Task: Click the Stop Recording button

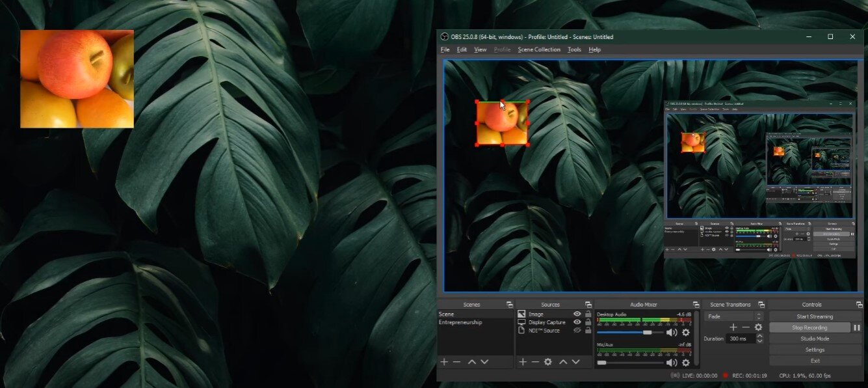Action: coord(809,328)
